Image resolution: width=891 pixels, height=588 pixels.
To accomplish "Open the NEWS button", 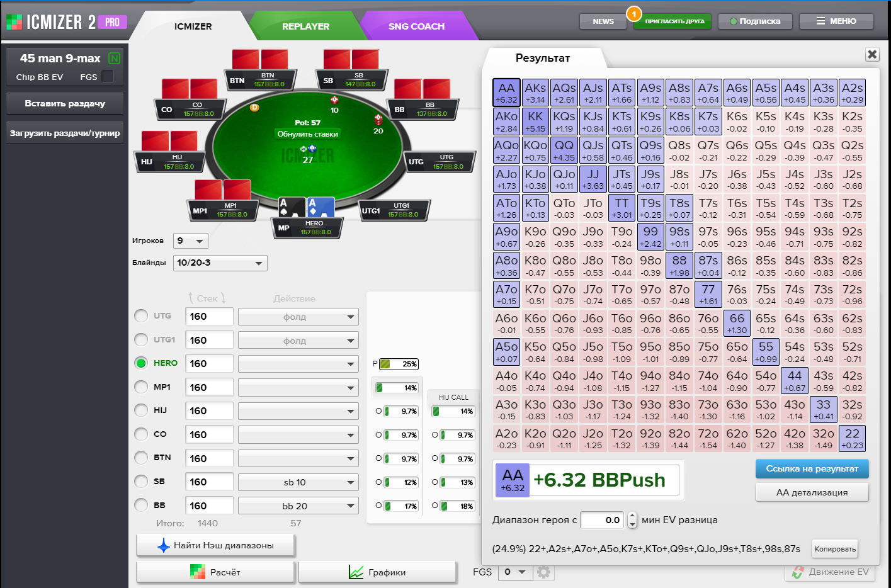I will 603,21.
